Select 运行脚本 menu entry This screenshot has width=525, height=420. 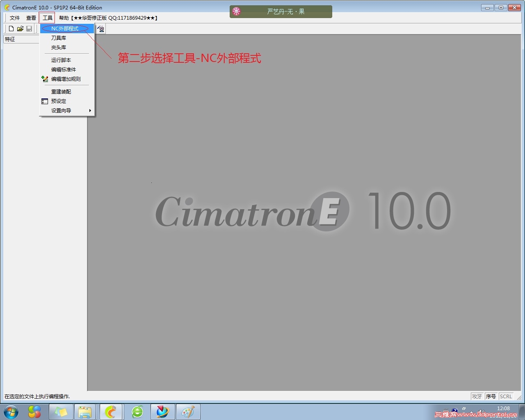[67, 60]
